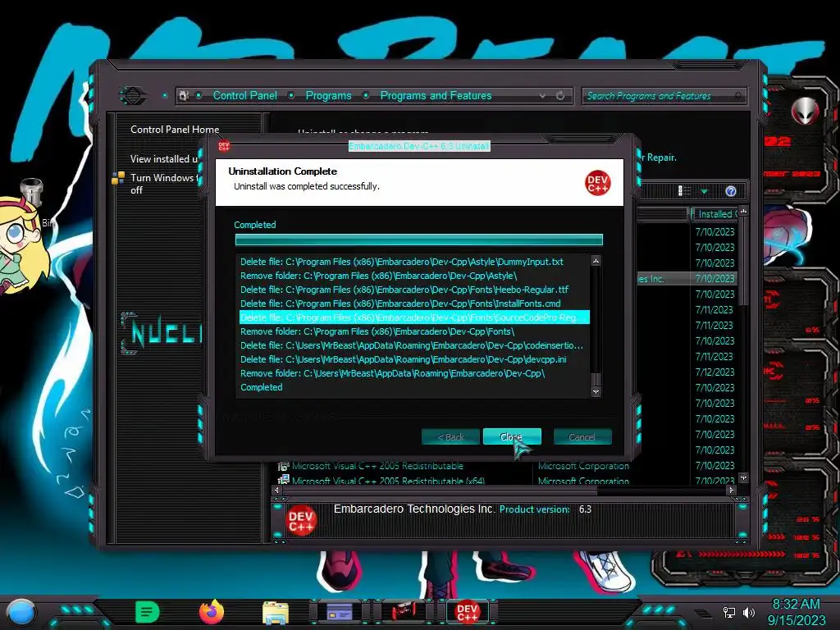This screenshot has height=630, width=840.
Task: Open Turn Windows features on or off link
Action: point(164,184)
